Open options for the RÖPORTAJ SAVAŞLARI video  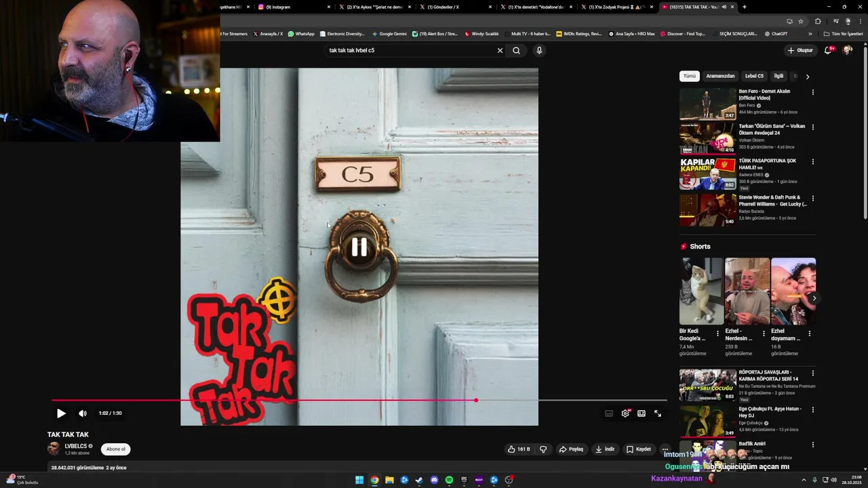click(813, 373)
